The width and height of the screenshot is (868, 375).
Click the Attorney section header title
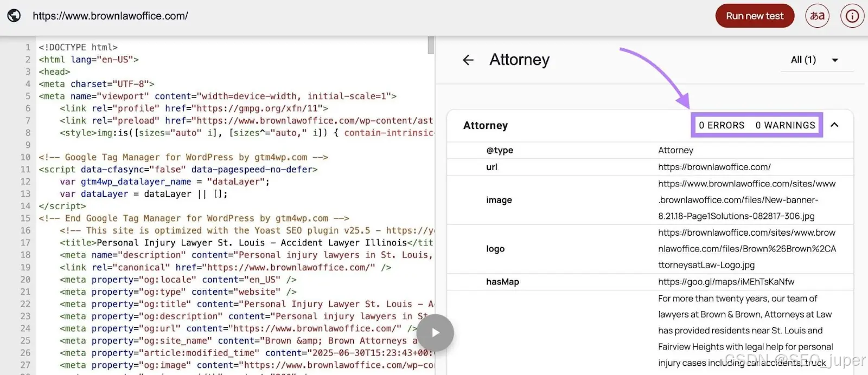[x=486, y=125]
